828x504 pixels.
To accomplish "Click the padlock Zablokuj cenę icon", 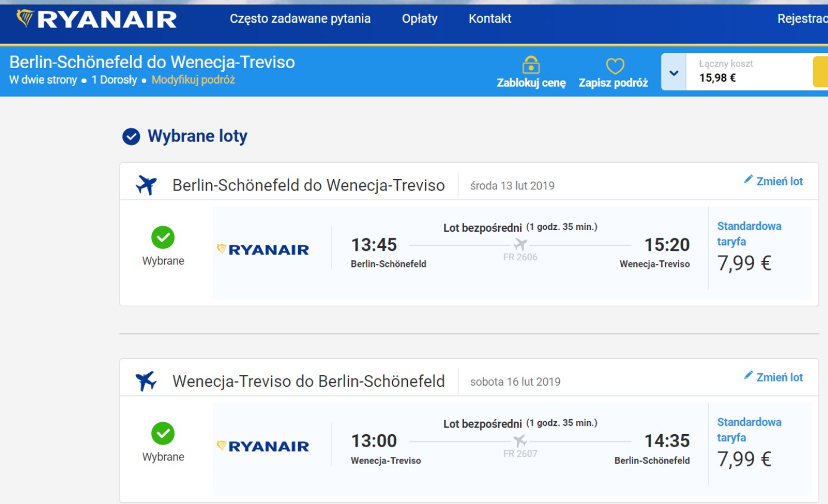I will (x=531, y=64).
